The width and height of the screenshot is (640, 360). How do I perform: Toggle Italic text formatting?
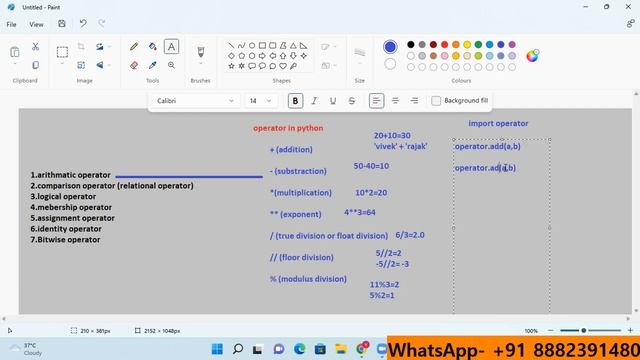(x=314, y=101)
